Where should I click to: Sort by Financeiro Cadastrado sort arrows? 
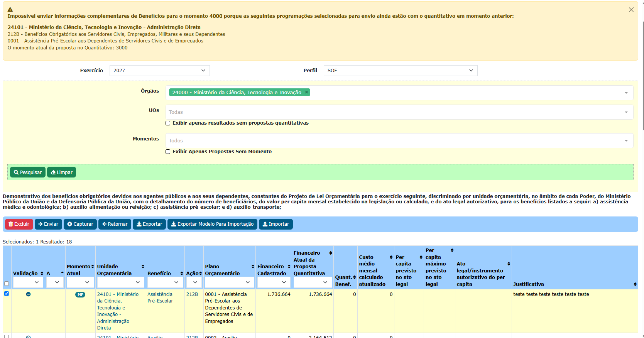289,267
